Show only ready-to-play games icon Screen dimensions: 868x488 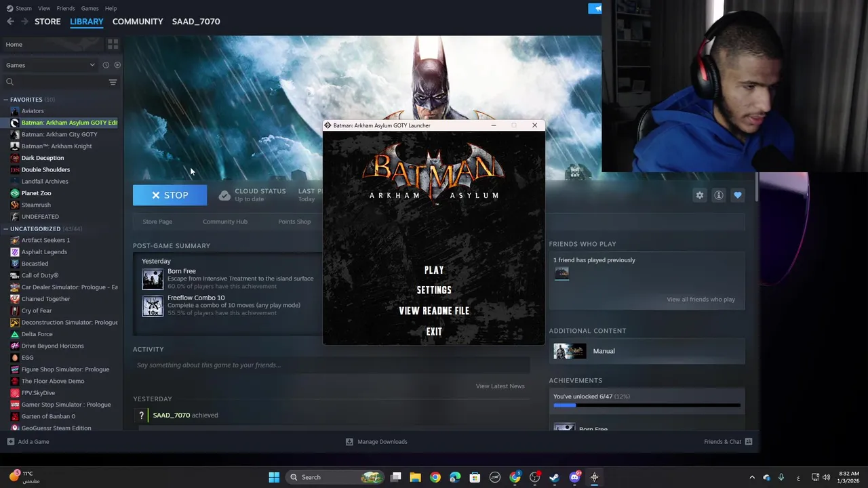(x=117, y=65)
